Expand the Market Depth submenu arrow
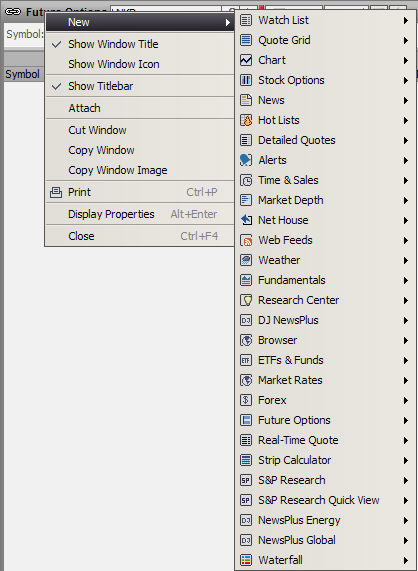The image size is (418, 571). tap(406, 200)
